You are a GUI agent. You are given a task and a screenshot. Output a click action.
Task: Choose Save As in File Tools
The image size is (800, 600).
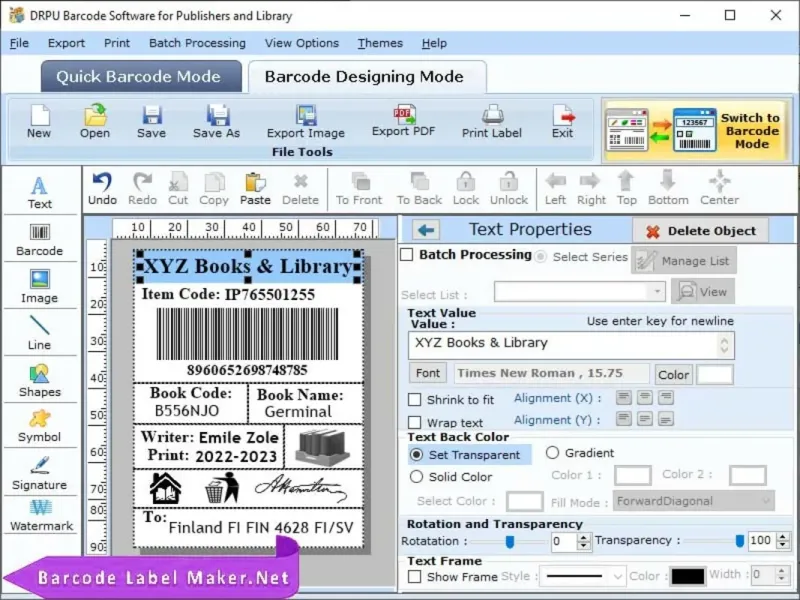point(217,121)
